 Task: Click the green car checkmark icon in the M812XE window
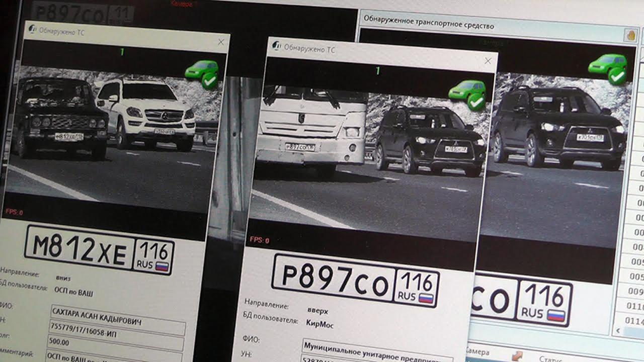coord(202,74)
